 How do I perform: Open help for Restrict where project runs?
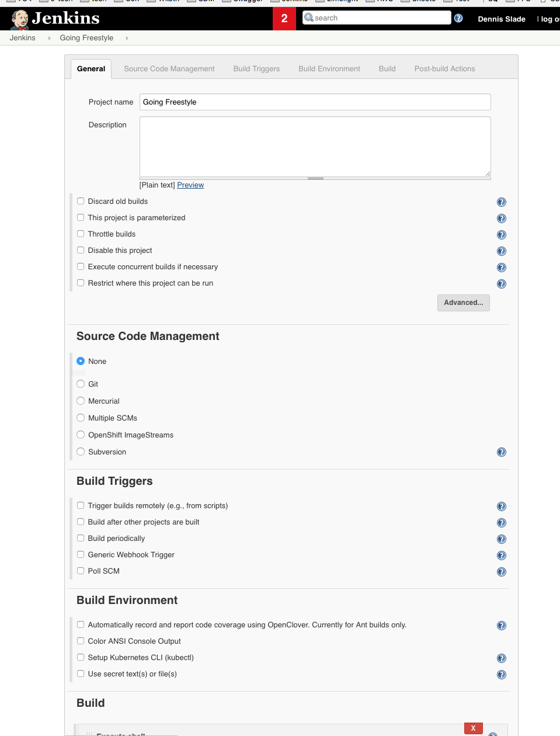pyautogui.click(x=501, y=284)
